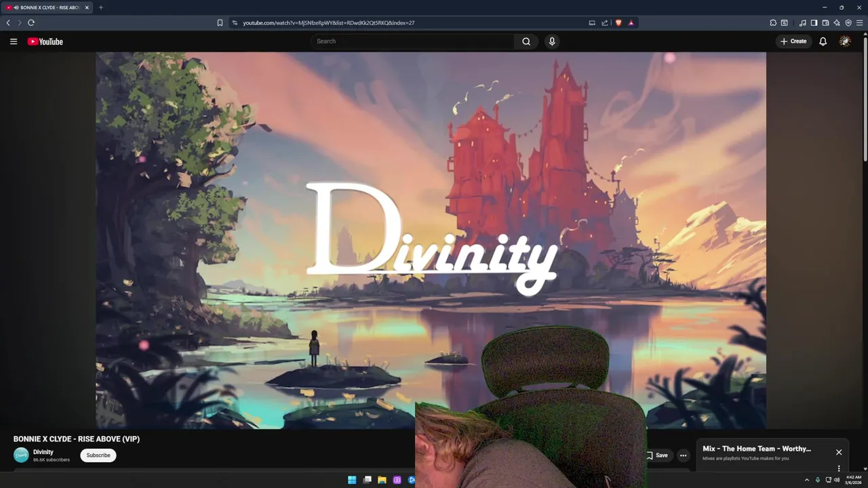Select the browser address bar URL
The image size is (868, 488).
329,22
